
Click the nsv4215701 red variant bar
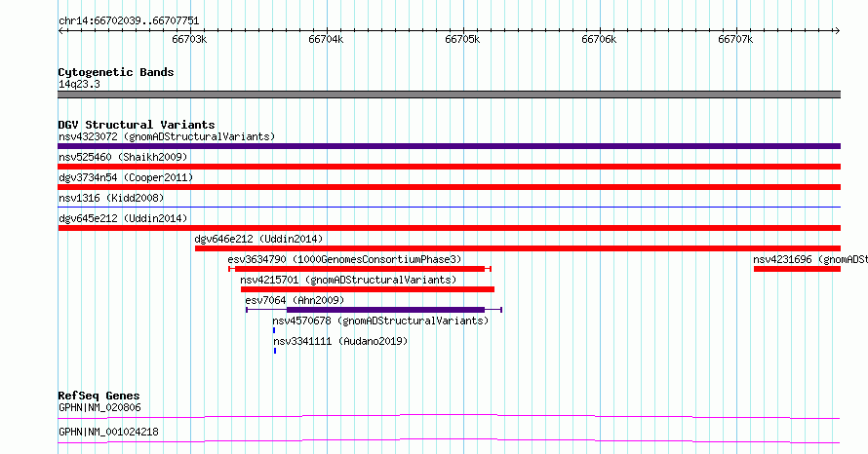coord(368,289)
